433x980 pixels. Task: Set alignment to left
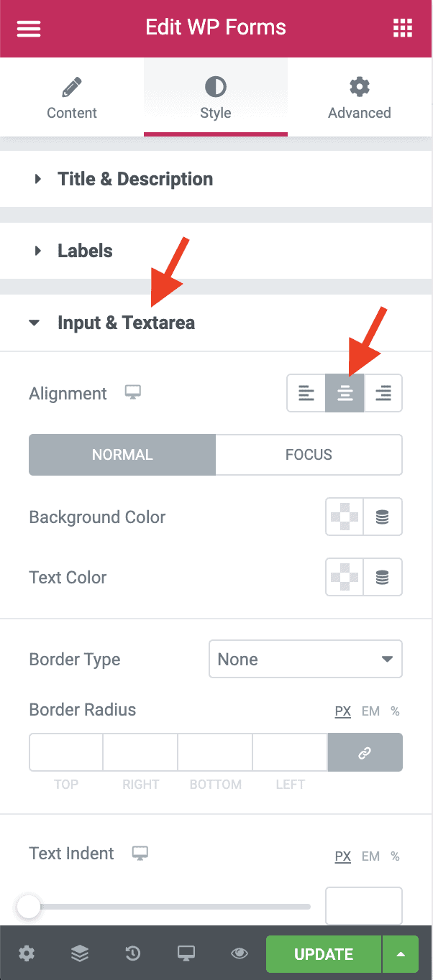tap(306, 393)
